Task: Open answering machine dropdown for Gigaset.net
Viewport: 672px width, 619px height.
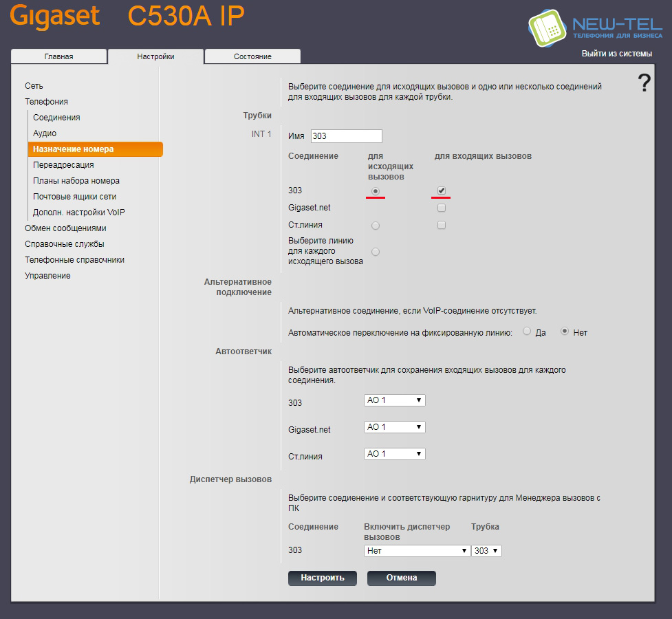Action: click(394, 427)
